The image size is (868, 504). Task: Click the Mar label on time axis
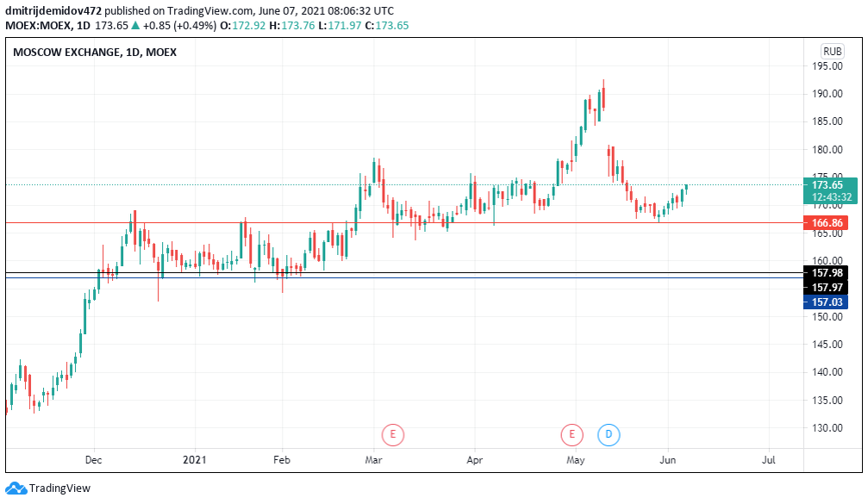[373, 460]
